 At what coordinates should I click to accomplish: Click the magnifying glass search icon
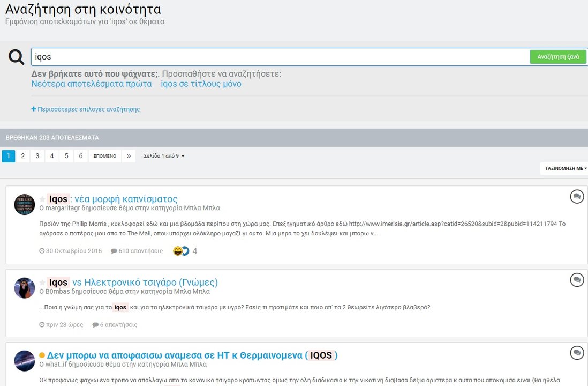click(x=16, y=57)
